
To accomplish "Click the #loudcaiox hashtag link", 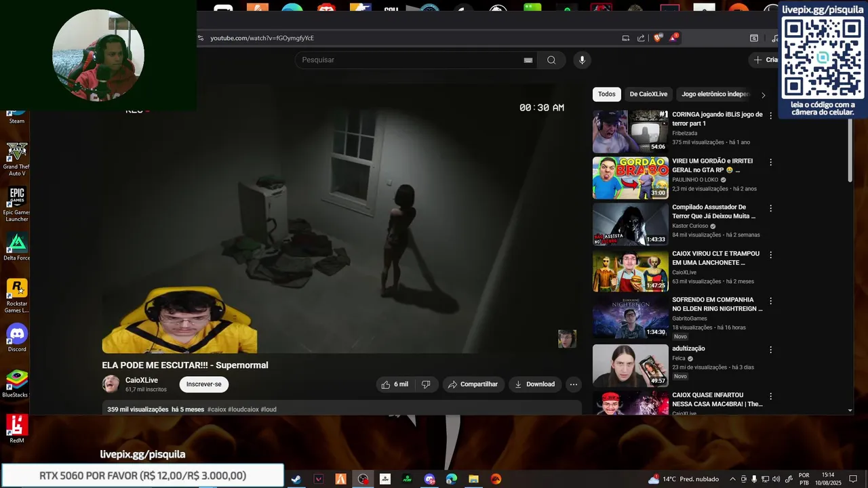I will pyautogui.click(x=243, y=409).
